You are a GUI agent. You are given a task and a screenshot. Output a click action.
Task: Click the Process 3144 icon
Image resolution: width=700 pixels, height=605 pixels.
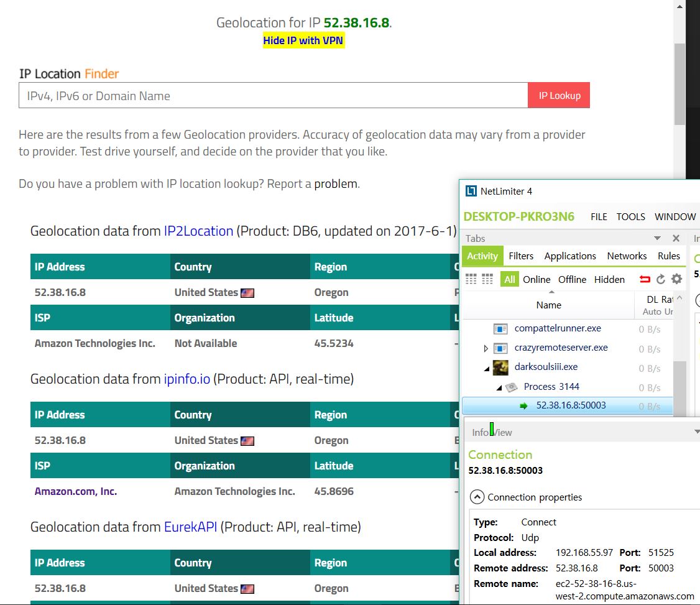tap(511, 387)
